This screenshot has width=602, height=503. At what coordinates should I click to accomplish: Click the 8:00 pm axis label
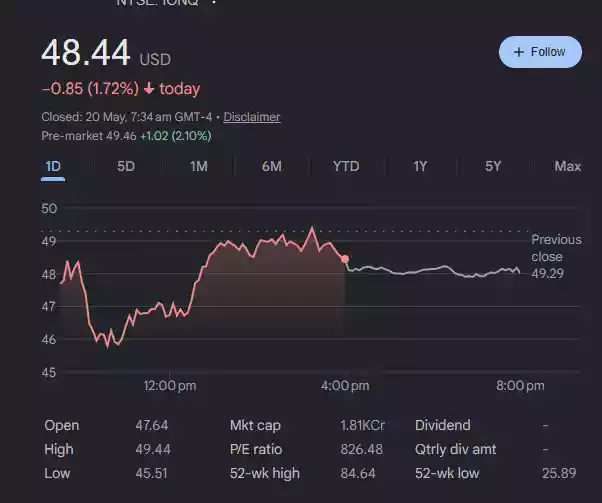pyautogui.click(x=520, y=386)
